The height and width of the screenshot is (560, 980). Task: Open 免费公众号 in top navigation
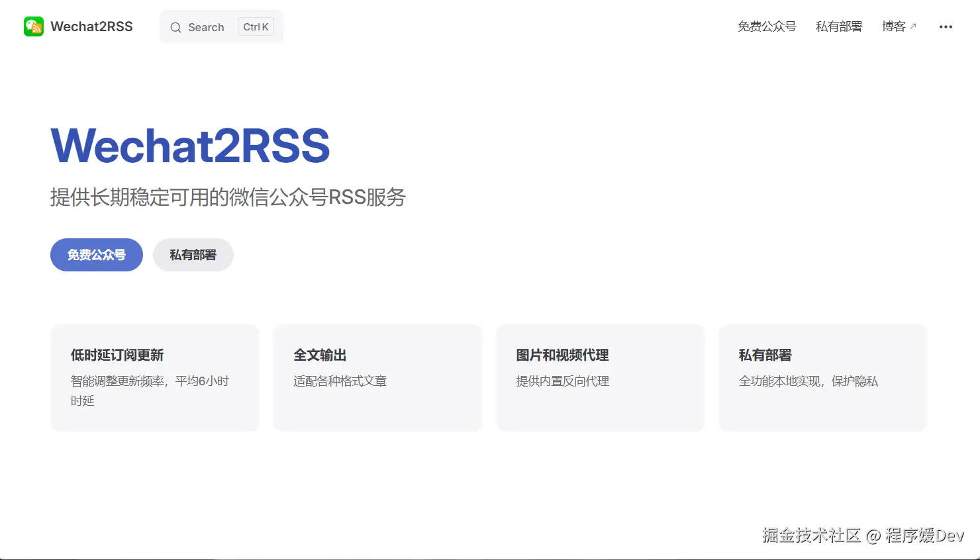tap(767, 26)
